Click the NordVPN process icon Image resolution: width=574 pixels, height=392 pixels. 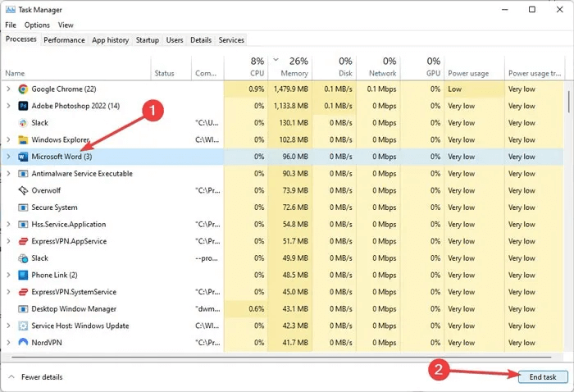23,343
